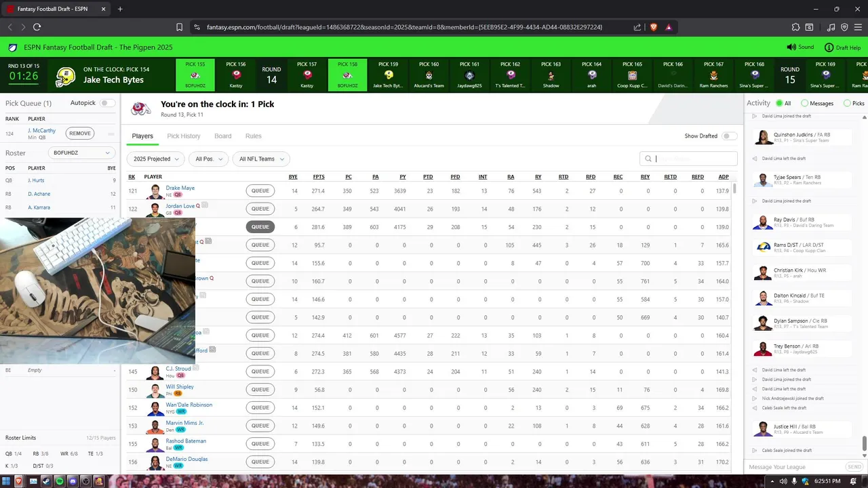
Task: Select the Messages activity radio button
Action: tap(804, 103)
